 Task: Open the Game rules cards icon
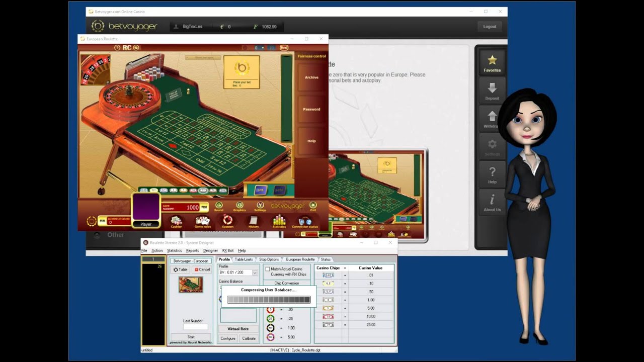coord(203,221)
